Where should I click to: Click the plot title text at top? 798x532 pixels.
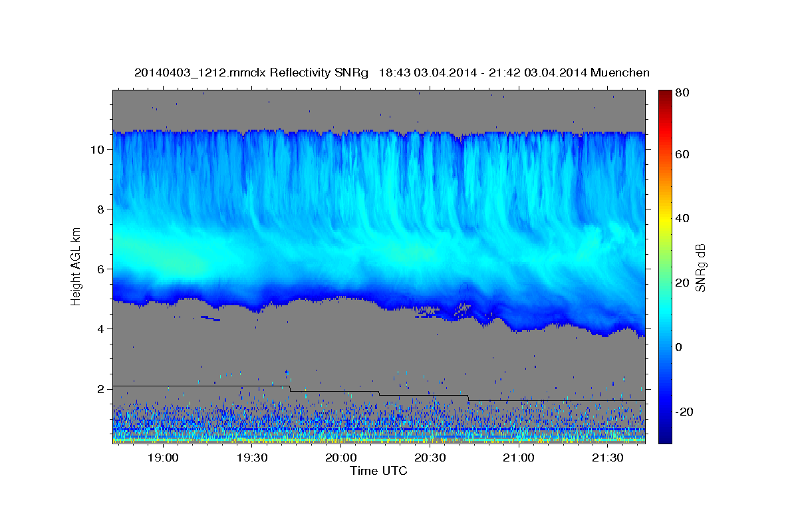pyautogui.click(x=392, y=72)
